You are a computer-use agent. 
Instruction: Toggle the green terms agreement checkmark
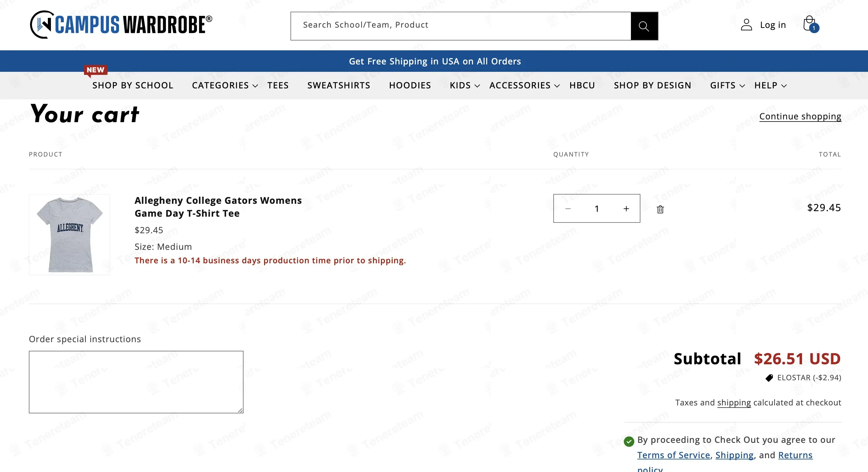click(x=629, y=441)
